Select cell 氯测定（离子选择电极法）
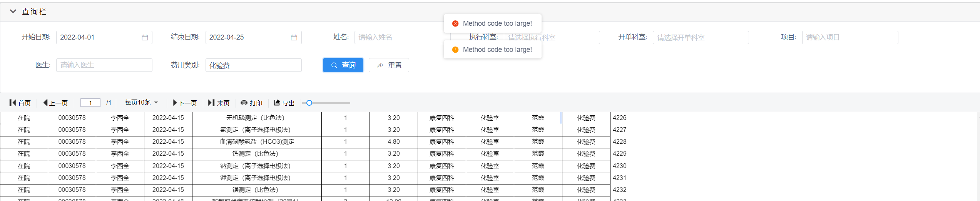The width and height of the screenshot is (980, 201). click(x=257, y=130)
